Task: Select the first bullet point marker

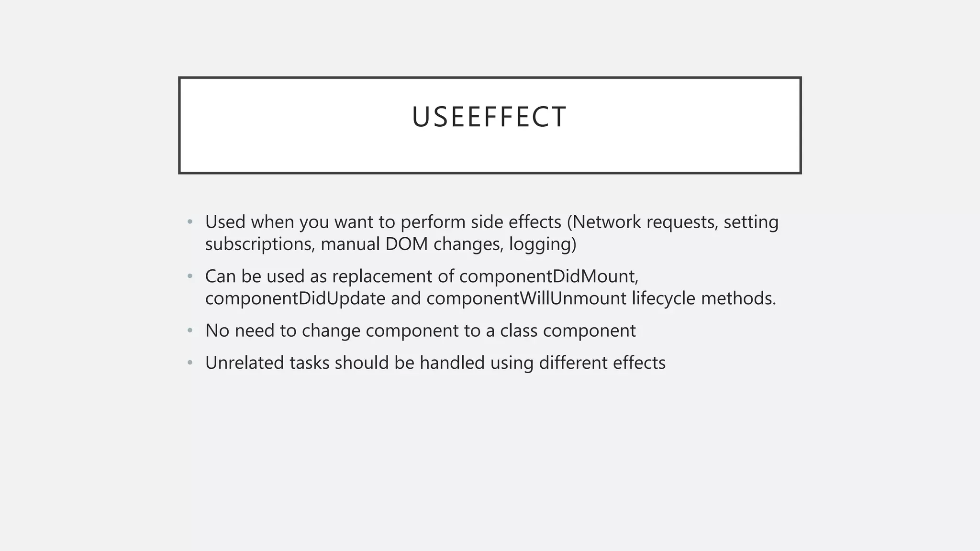Action: [x=190, y=222]
